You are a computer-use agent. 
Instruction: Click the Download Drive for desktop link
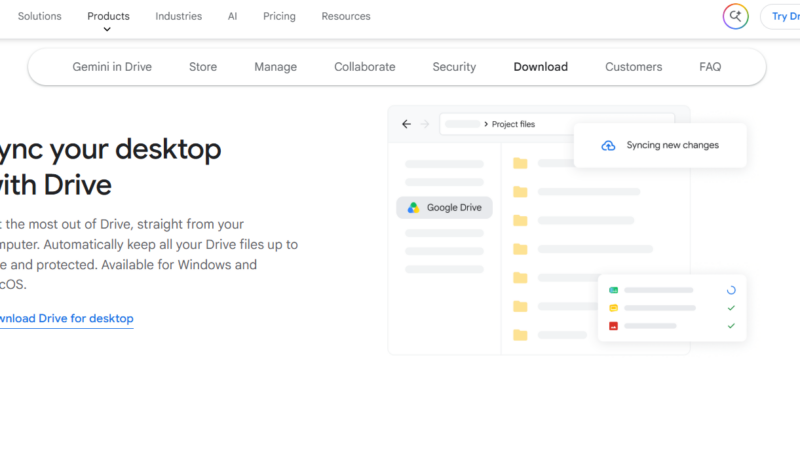[67, 318]
